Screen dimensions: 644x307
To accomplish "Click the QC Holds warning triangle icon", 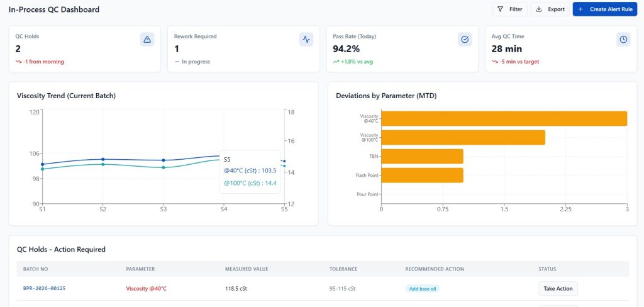I will point(147,40).
